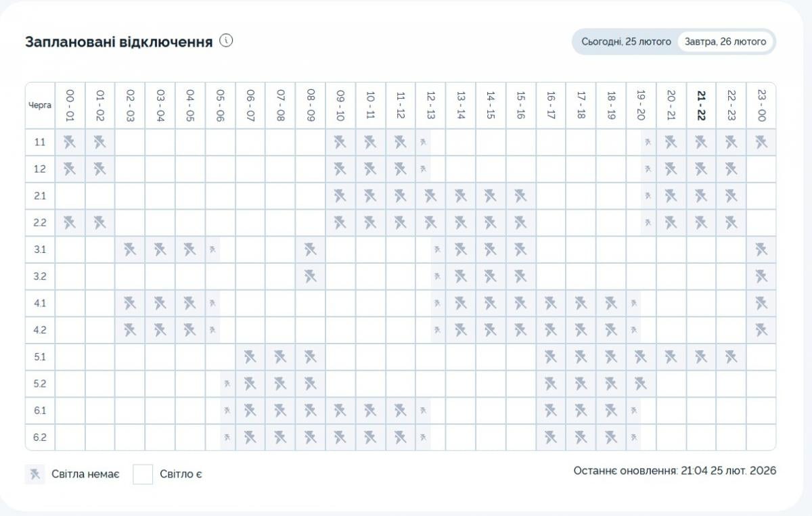
Task: Switch to the 'Завтра, 26 лютого' tab
Action: [724, 41]
